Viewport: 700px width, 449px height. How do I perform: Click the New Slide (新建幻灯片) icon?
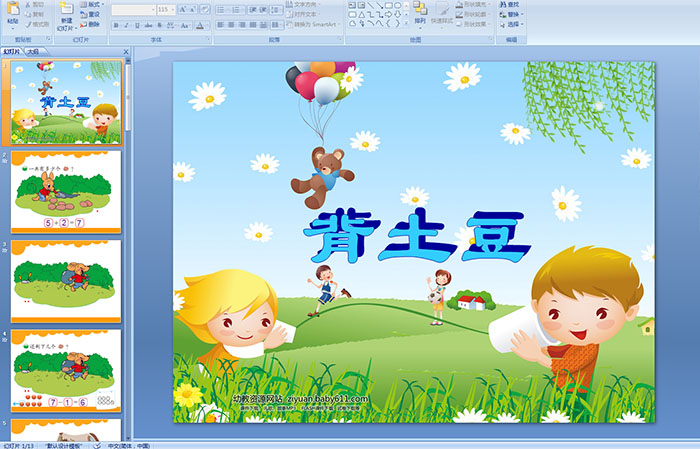pyautogui.click(x=67, y=8)
